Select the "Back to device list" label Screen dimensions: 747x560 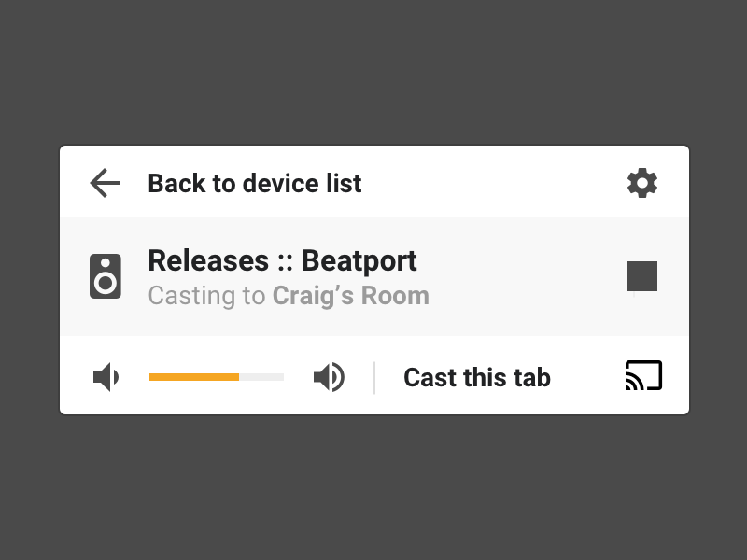pyautogui.click(x=254, y=183)
